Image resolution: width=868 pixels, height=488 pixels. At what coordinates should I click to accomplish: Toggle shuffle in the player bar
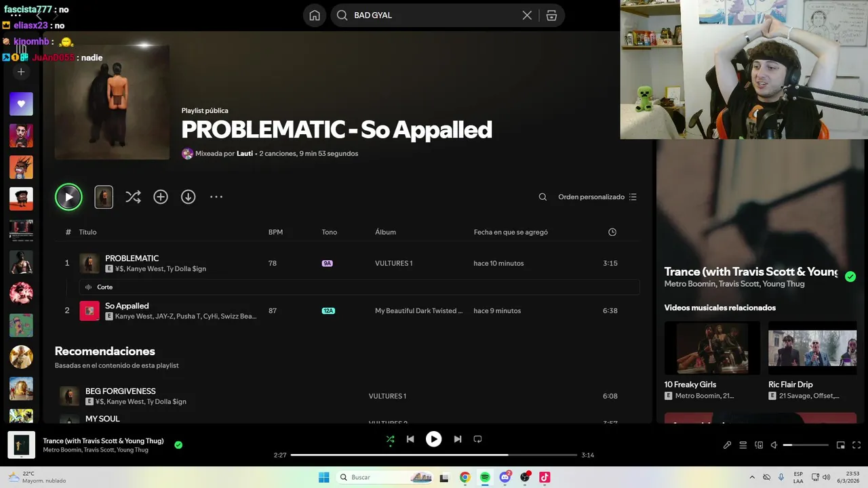390,439
